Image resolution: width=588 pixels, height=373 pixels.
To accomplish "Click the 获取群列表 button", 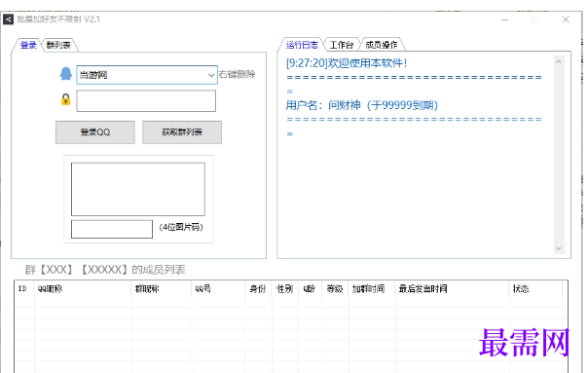I will [x=182, y=132].
